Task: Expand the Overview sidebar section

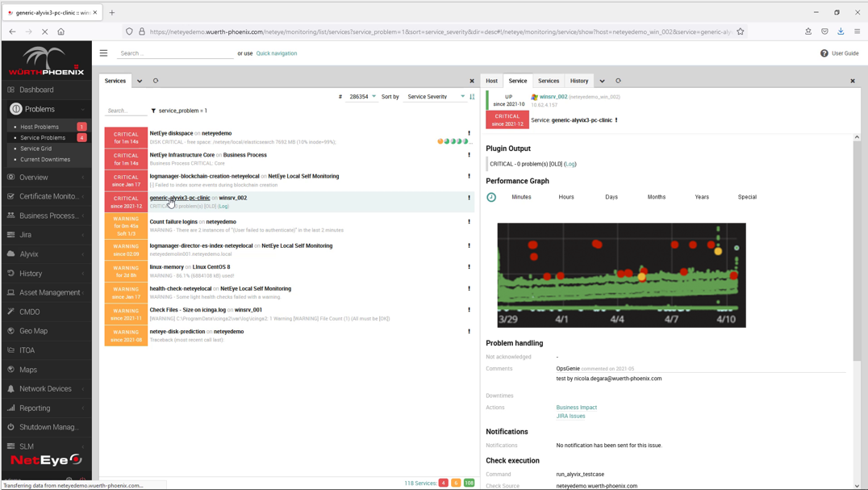Action: (x=83, y=177)
